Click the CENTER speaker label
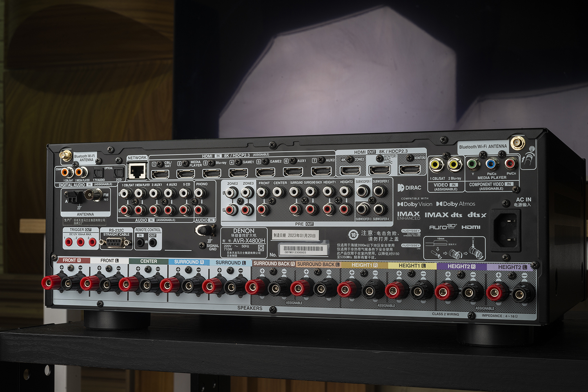The width and height of the screenshot is (588, 392). point(149,261)
